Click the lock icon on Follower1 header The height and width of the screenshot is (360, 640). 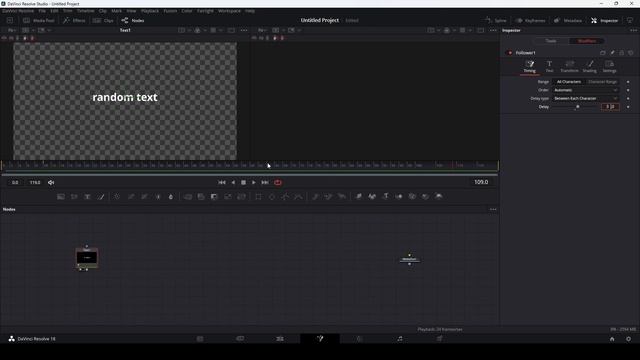(x=622, y=53)
